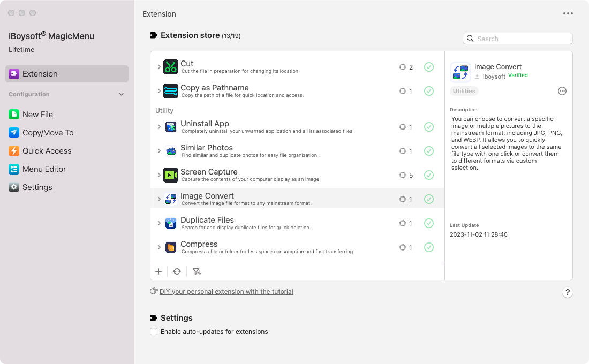589x364 pixels.
Task: Open the DIY personal extension tutorial link
Action: tap(226, 292)
